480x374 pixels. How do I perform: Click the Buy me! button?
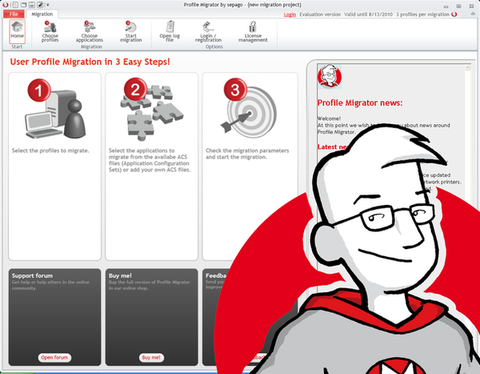[151, 357]
